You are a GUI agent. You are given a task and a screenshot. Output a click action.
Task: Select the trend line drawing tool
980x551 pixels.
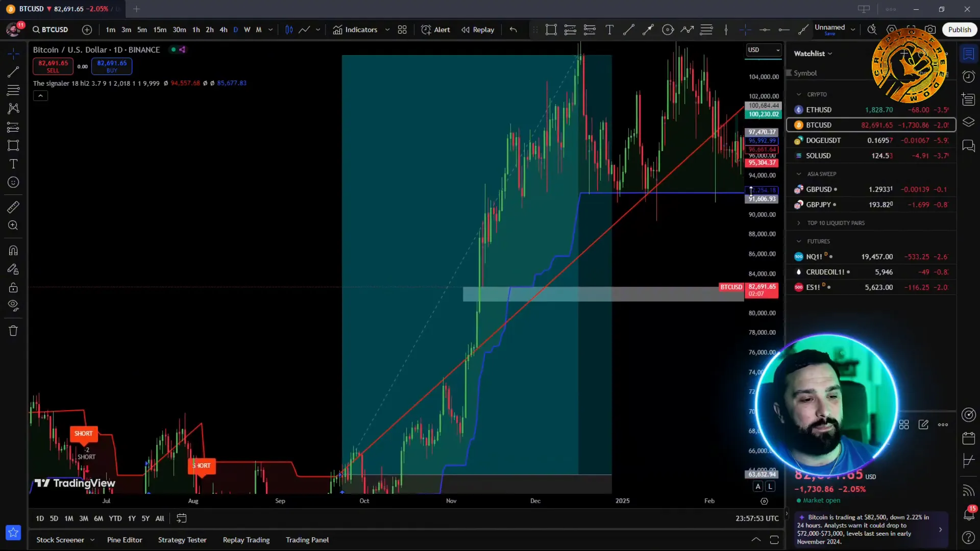(13, 72)
